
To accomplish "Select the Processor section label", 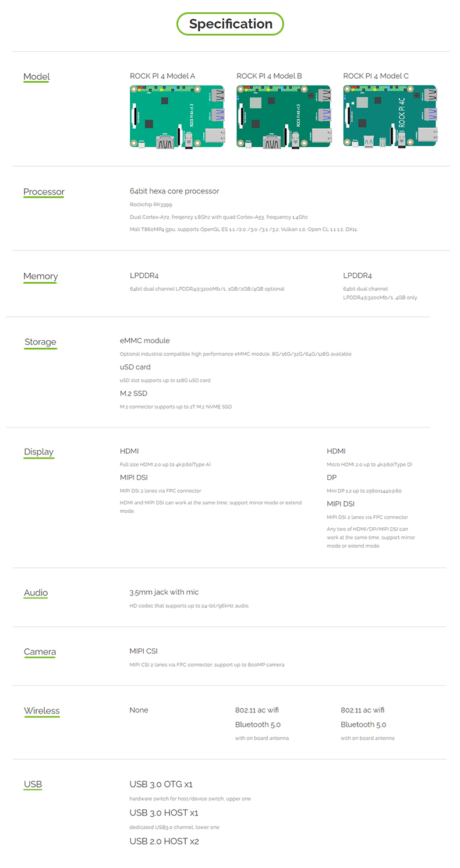I will [44, 192].
